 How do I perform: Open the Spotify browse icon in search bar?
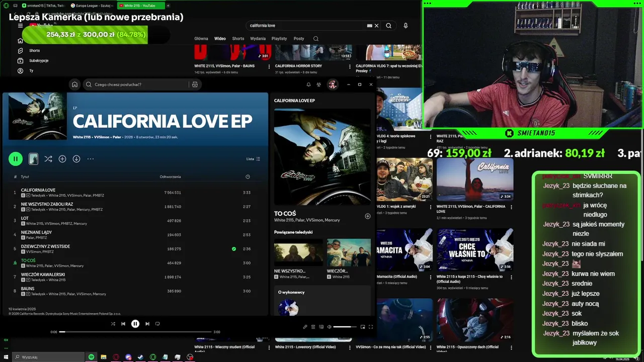tap(195, 84)
